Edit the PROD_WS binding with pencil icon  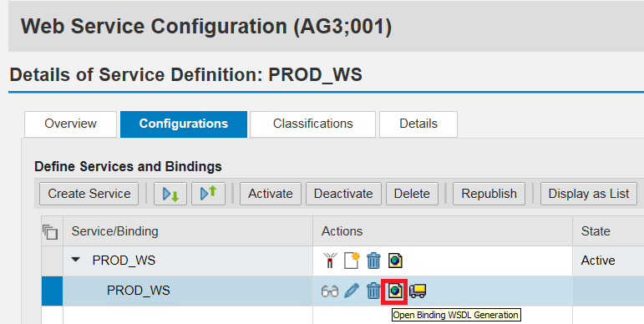[352, 291]
